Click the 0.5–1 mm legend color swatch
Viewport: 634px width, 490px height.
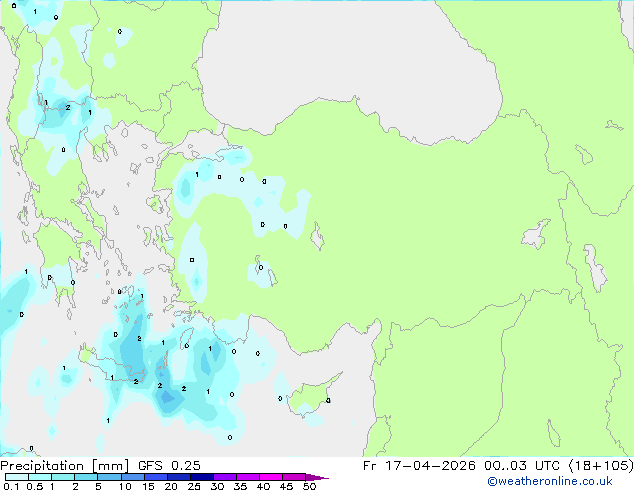40,477
